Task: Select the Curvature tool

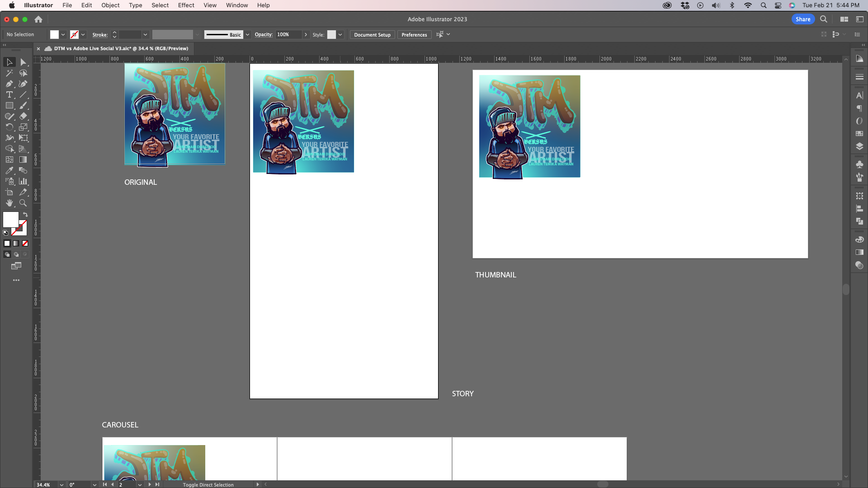Action: pyautogui.click(x=23, y=84)
